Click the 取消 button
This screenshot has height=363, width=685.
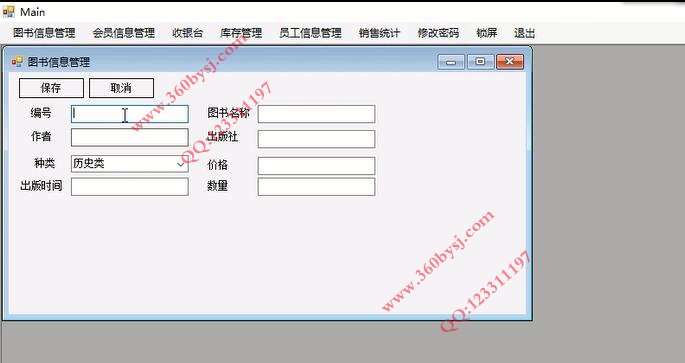pyautogui.click(x=121, y=88)
